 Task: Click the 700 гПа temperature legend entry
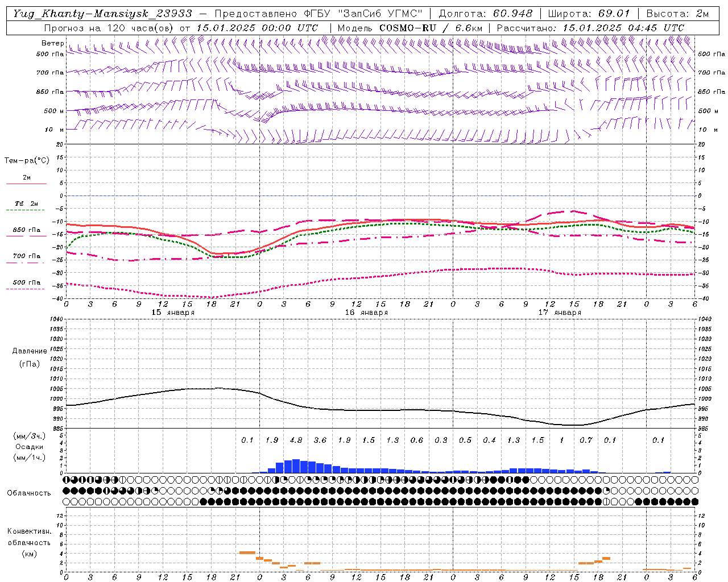pos(27,256)
